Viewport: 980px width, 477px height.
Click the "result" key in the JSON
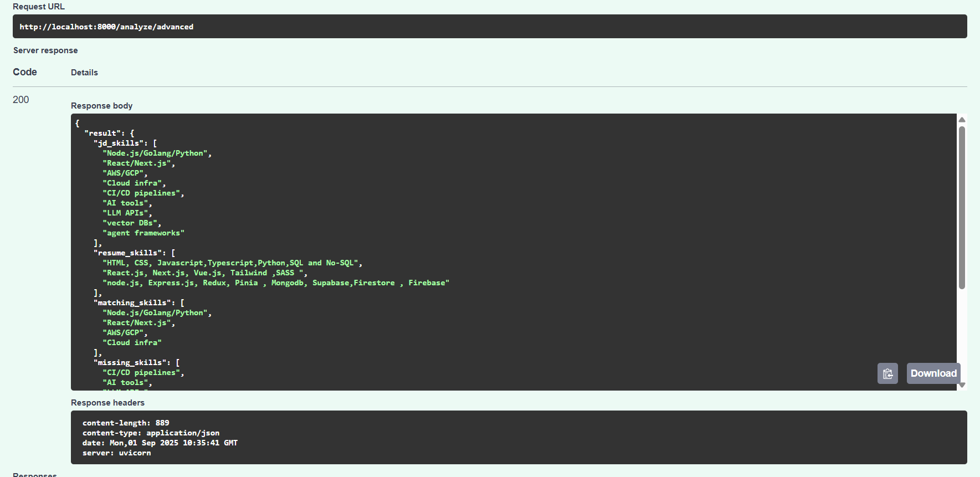point(102,133)
